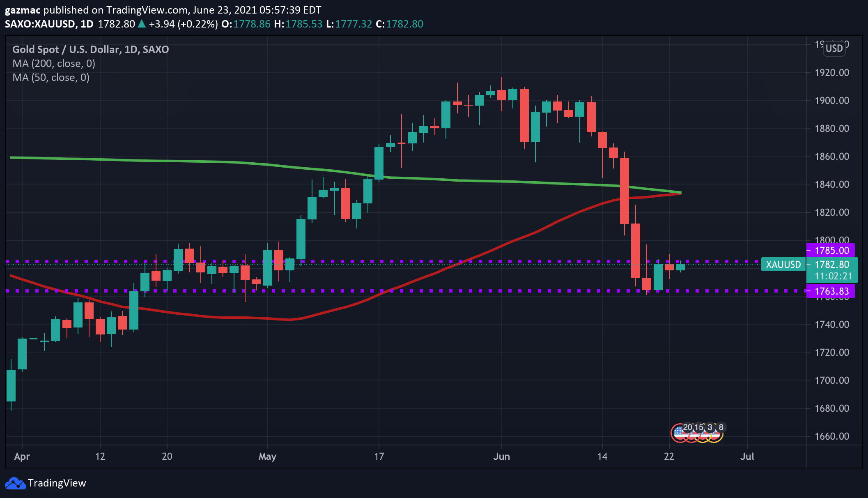This screenshot has height=498, width=868.
Task: Click the 20 date label on time axis
Action: (167, 456)
